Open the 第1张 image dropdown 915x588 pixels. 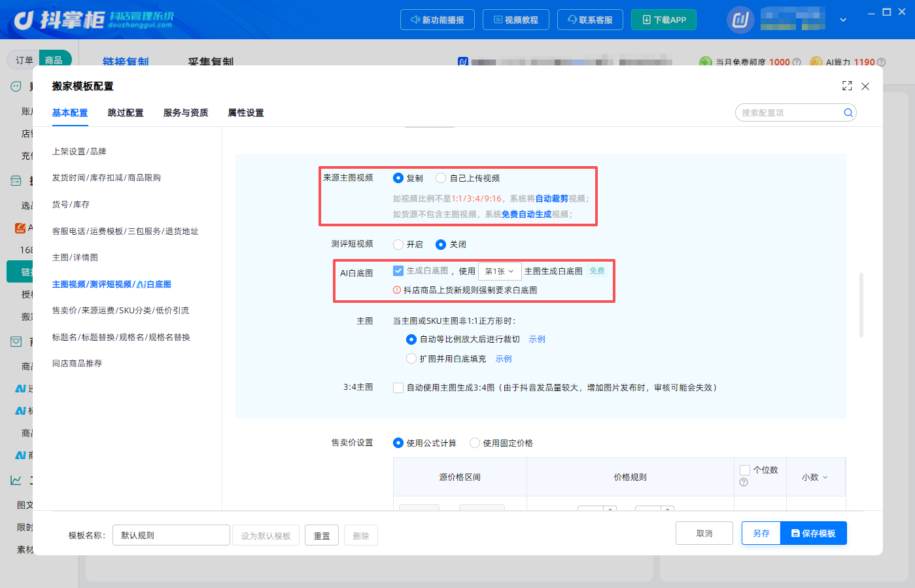tap(500, 271)
